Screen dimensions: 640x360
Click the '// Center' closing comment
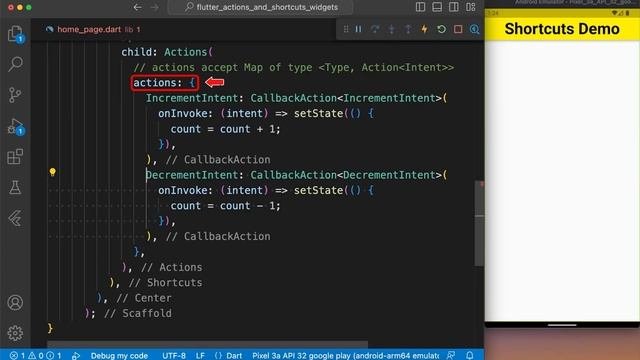click(x=144, y=298)
